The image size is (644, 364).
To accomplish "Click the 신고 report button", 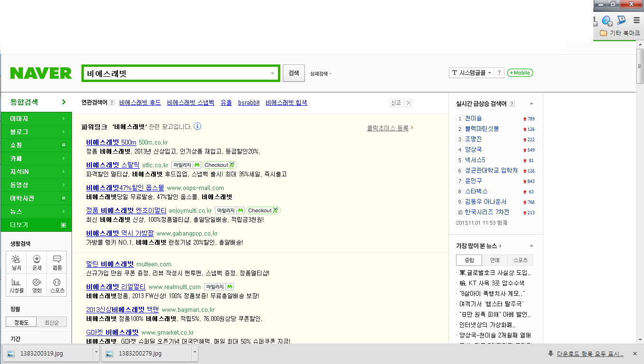I will [396, 102].
